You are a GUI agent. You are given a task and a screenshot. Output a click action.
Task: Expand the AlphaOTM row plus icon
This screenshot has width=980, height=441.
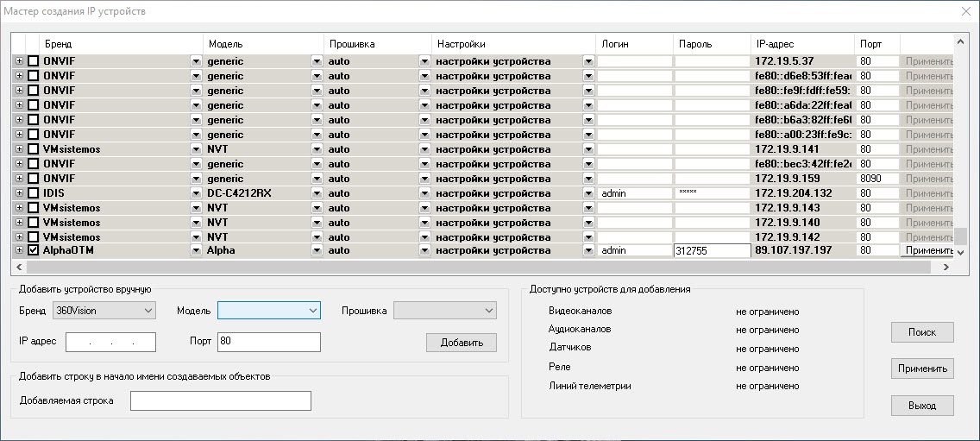20,251
